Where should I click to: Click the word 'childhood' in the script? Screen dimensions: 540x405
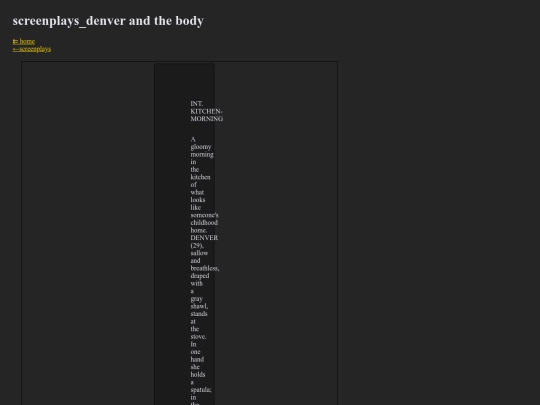(x=204, y=223)
